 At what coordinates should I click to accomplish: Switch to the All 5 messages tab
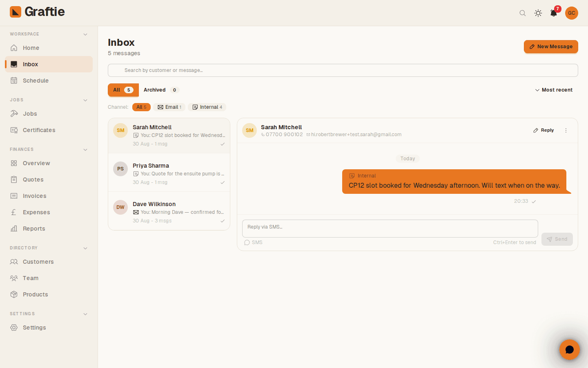click(x=123, y=90)
